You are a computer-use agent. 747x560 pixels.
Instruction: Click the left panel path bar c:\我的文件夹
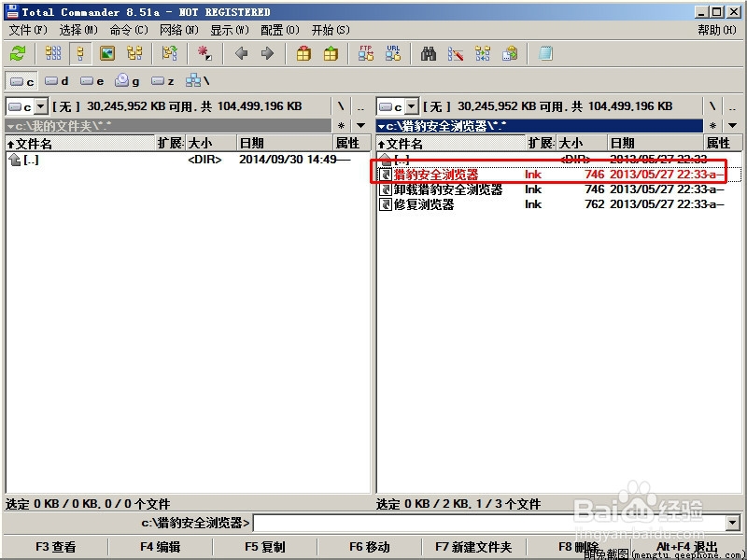coord(168,126)
